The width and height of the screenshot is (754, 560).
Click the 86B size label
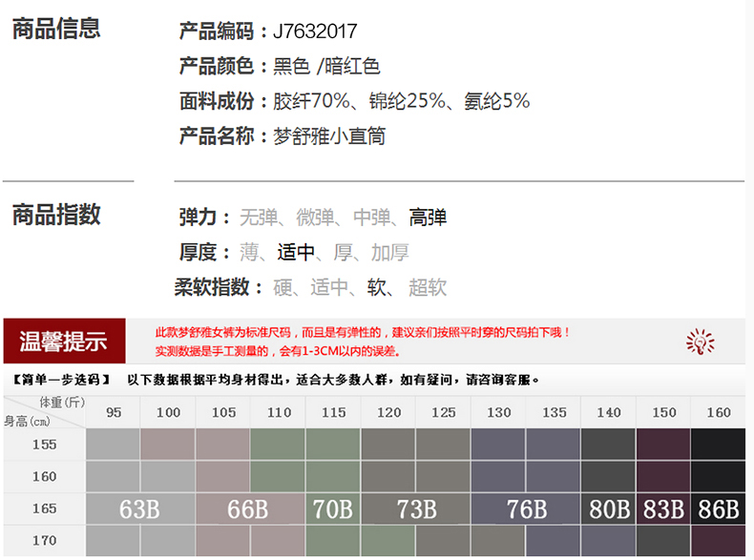click(719, 509)
